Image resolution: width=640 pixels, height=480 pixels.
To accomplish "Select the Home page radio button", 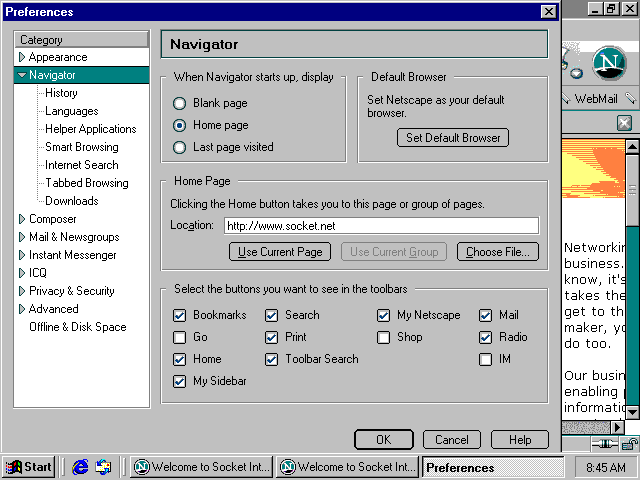I will pyautogui.click(x=179, y=125).
